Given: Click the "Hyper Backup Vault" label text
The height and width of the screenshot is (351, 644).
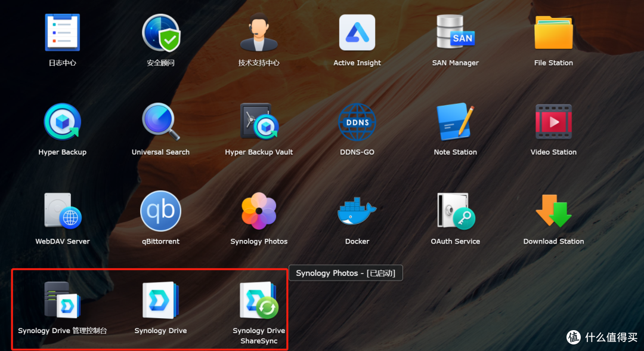Looking at the screenshot, I should point(259,152).
